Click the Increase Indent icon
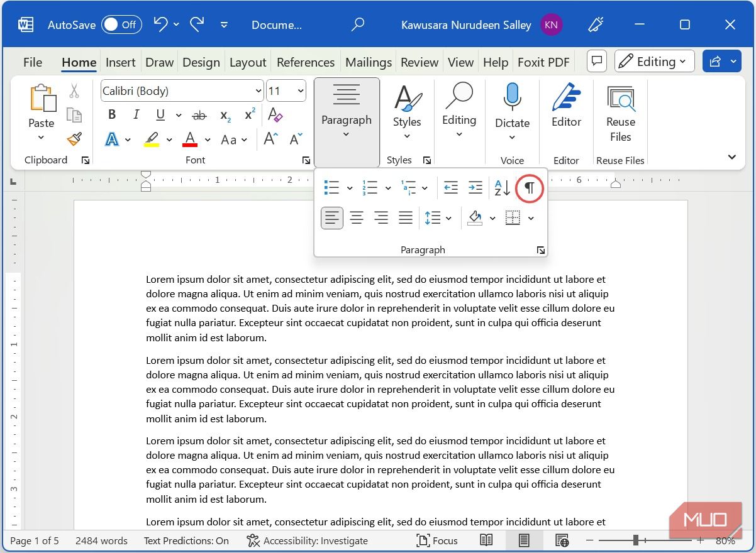This screenshot has height=553, width=756. tap(475, 188)
